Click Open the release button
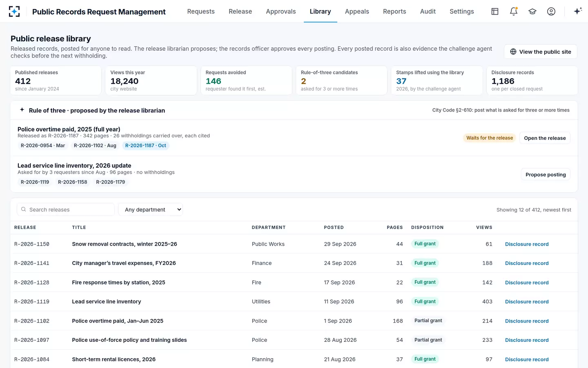 pyautogui.click(x=545, y=138)
